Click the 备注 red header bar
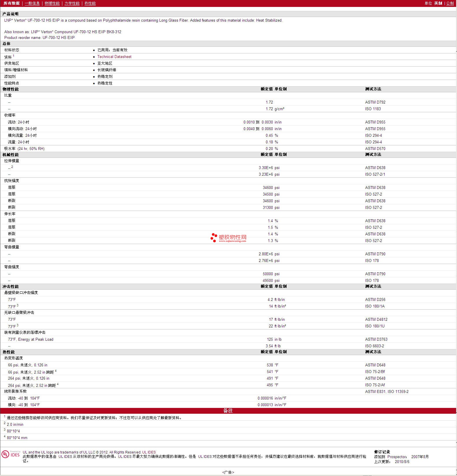The height and width of the screenshot is (476, 457). click(x=228, y=411)
